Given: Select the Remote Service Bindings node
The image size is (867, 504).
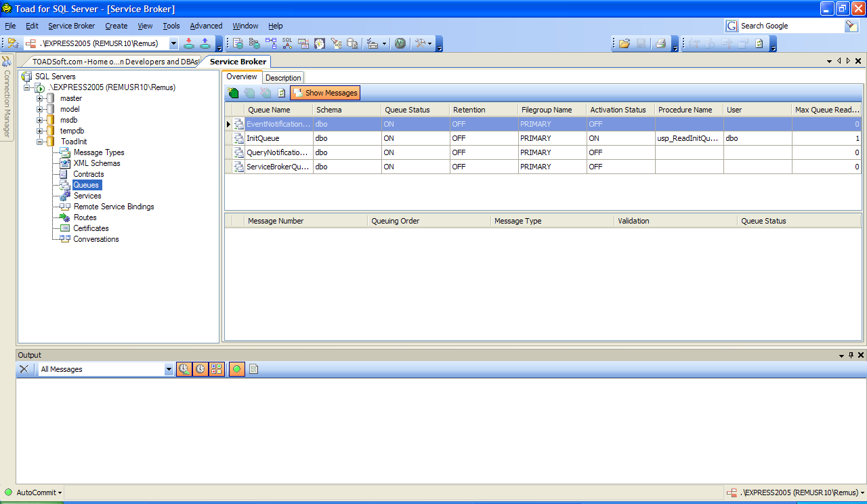Looking at the screenshot, I should tap(114, 207).
